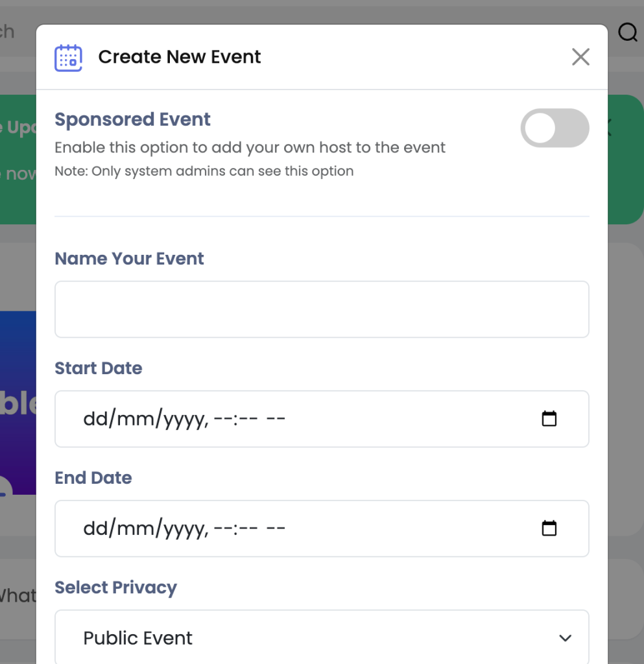644x664 pixels.
Task: Click the search magnifier icon behind the dialog
Action: [628, 32]
